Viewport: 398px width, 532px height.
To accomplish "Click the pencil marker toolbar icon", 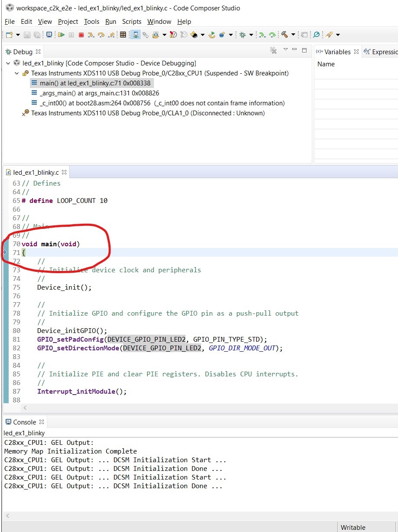I will [x=329, y=35].
